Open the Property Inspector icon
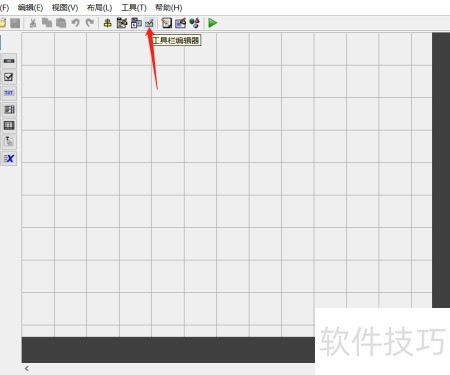This screenshot has width=450, height=375. click(180, 23)
